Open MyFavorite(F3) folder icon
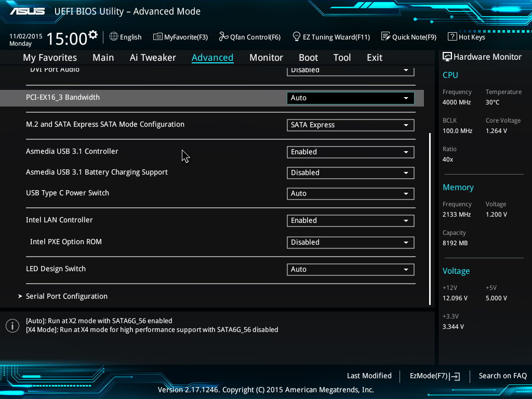The height and width of the screenshot is (399, 532). tap(158, 37)
